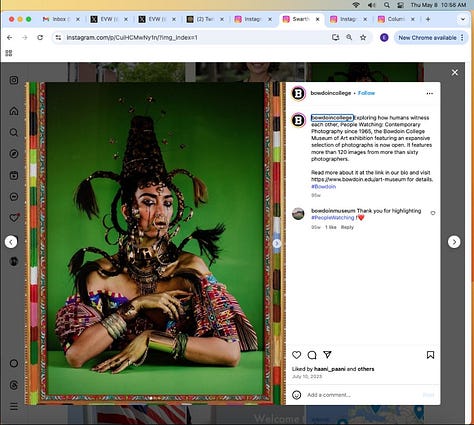Open Instagram logo home in sidebar

click(14, 80)
